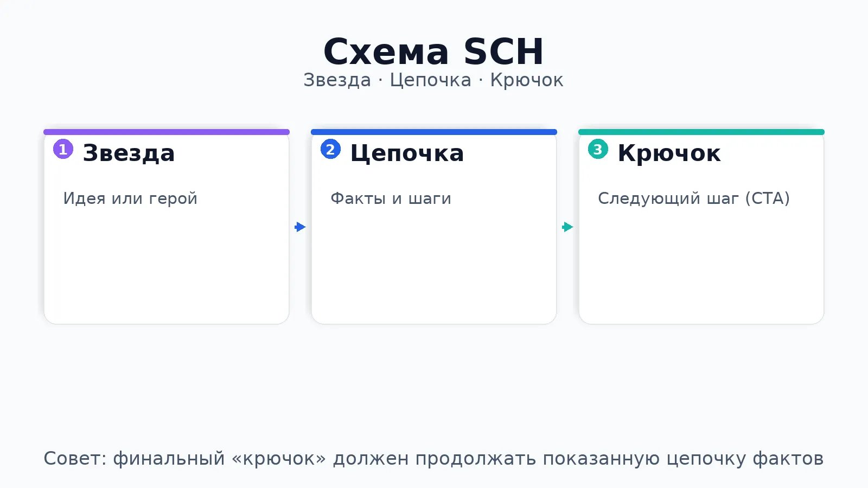Click the word «Цепочка» in the subtitle
The image size is (868, 488).
[430, 80]
